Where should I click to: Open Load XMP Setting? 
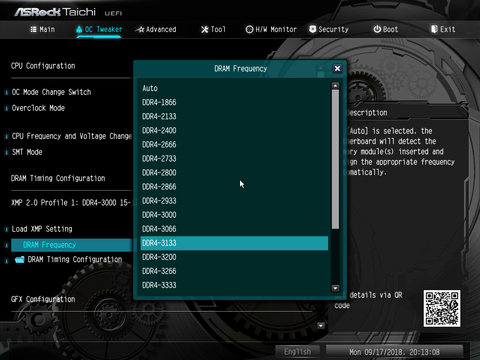tap(42, 229)
